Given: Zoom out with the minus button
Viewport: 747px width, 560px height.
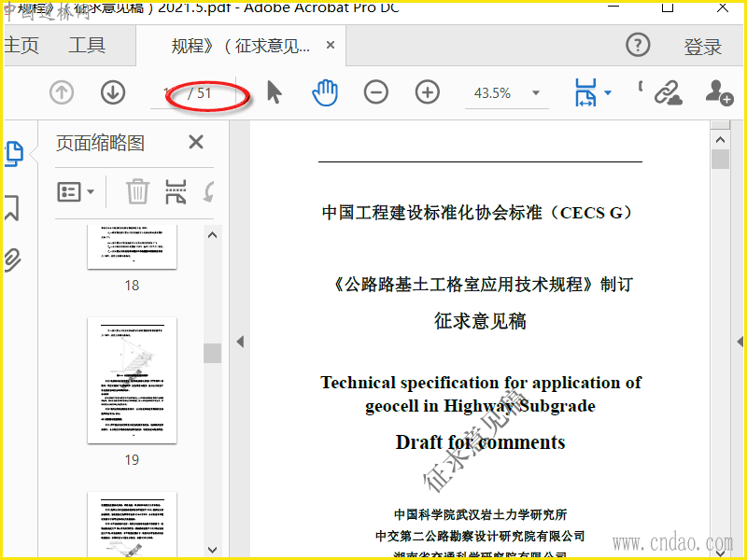Looking at the screenshot, I should pos(376,92).
